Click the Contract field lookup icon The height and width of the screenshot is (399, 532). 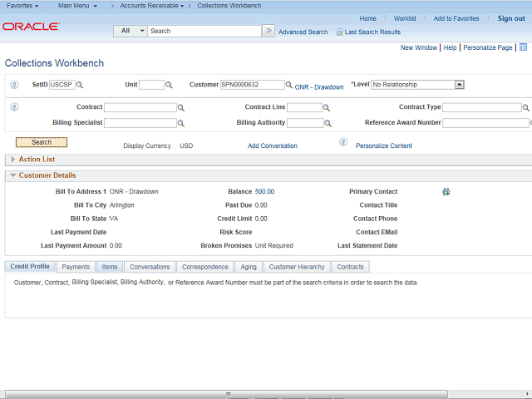[x=181, y=108]
